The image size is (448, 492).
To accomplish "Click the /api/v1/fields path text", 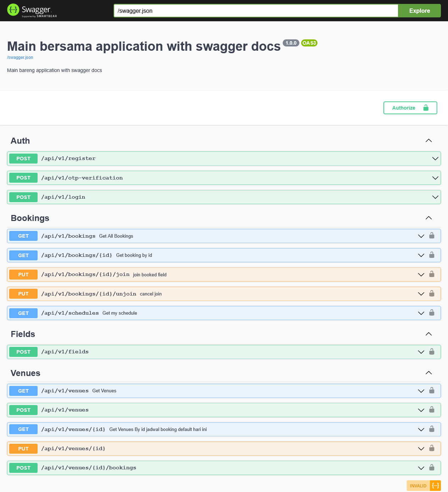I will click(x=65, y=352).
